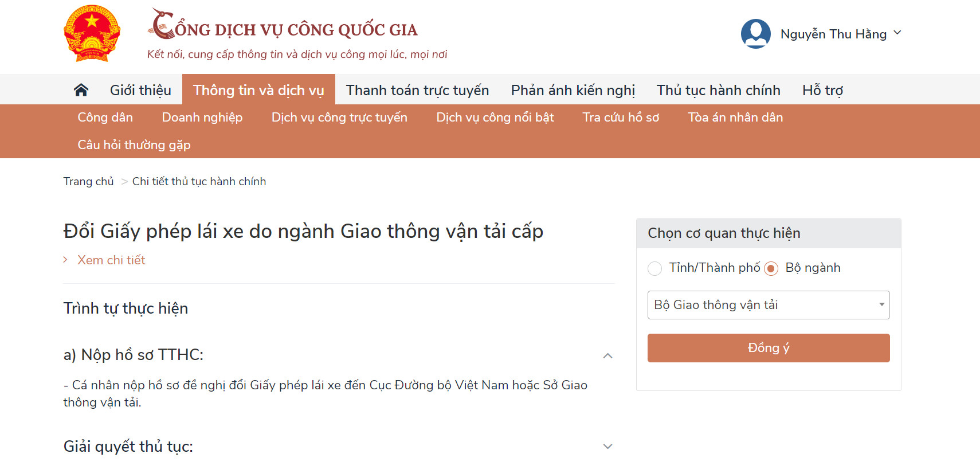Viewport: 980px width, 473px height.
Task: Click the home icon in navigation bar
Action: [81, 90]
